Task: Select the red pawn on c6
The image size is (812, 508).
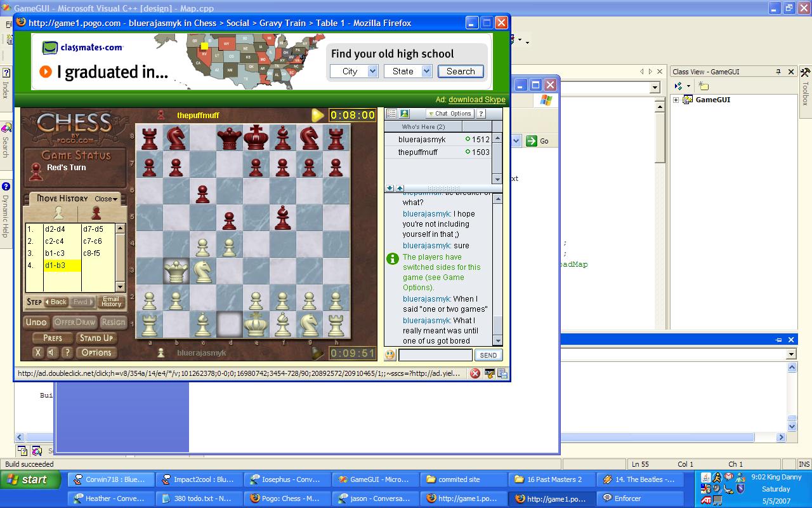Action: 202,193
